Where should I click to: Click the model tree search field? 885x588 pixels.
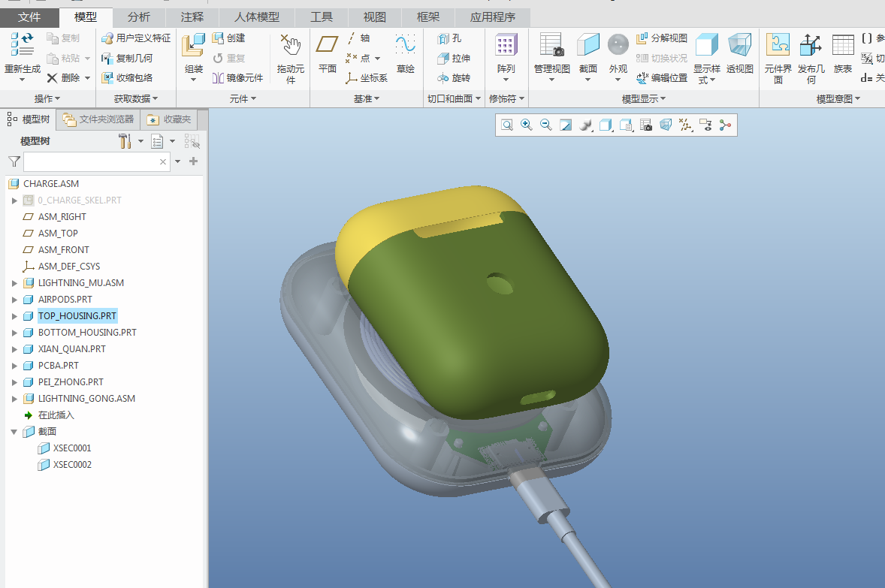click(96, 162)
